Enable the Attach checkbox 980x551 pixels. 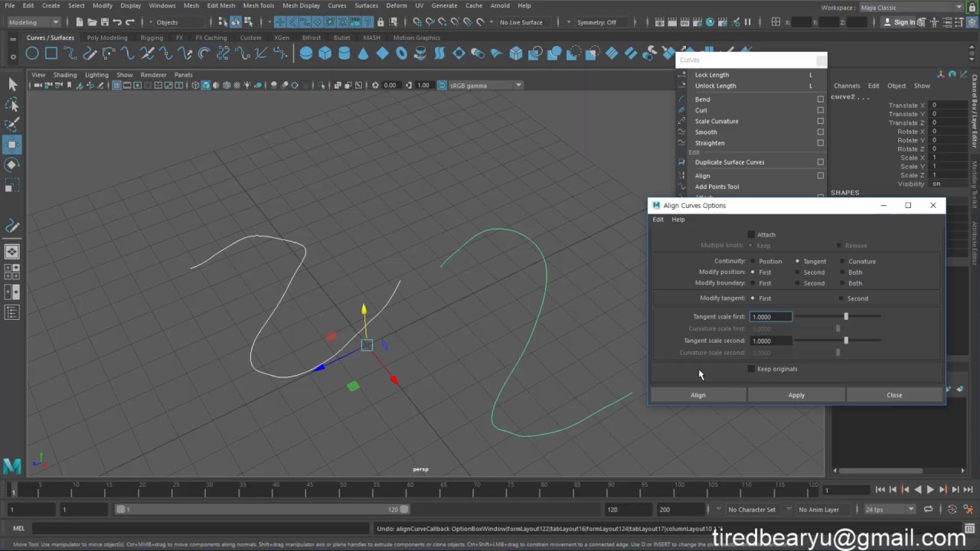(x=751, y=235)
